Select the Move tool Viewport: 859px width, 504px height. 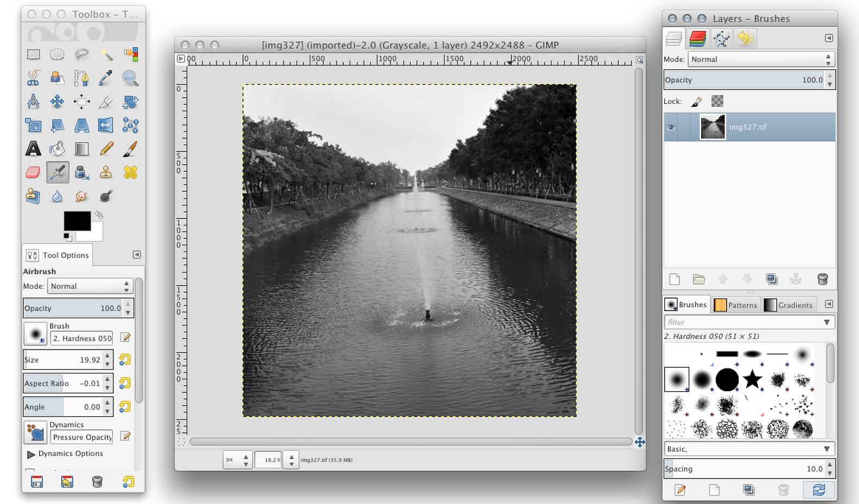coord(57,101)
